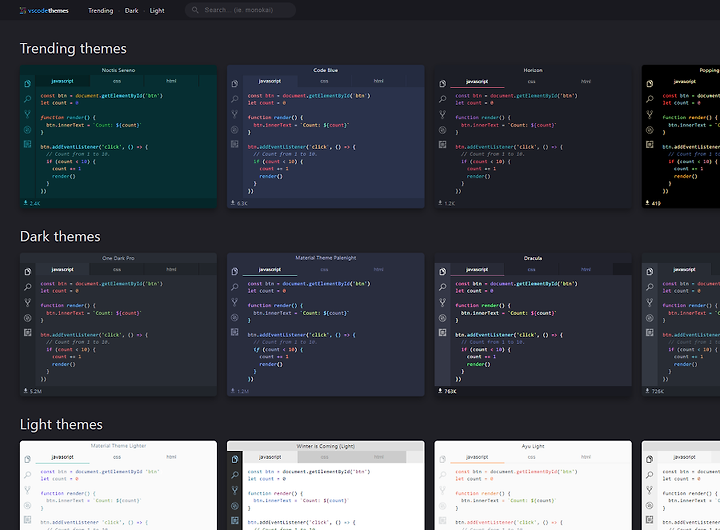Viewport: 720px width, 530px height.
Task: Click the search icon in Horizon card
Action: [x=442, y=99]
